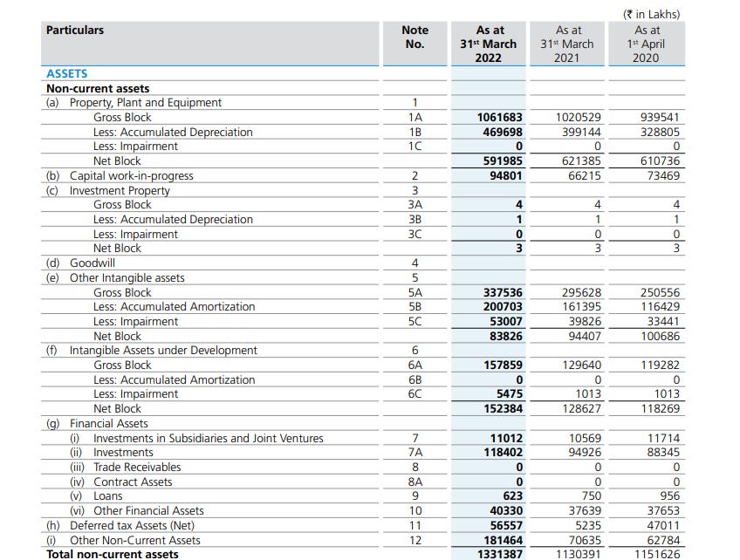Click accumulated depreciation value 469698

coord(503,132)
